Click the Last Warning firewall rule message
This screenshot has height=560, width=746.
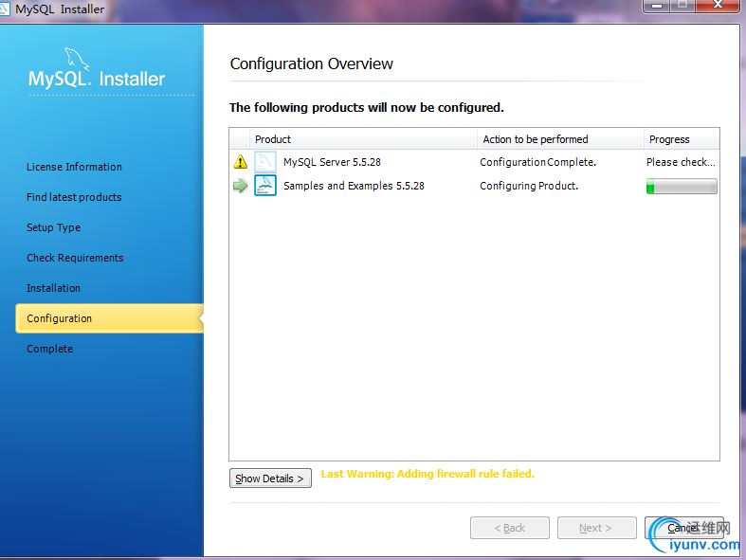pos(428,474)
